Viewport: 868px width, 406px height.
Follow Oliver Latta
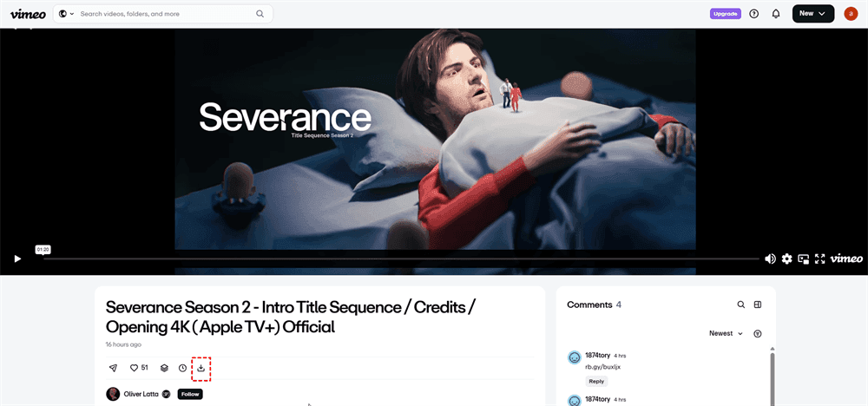190,394
